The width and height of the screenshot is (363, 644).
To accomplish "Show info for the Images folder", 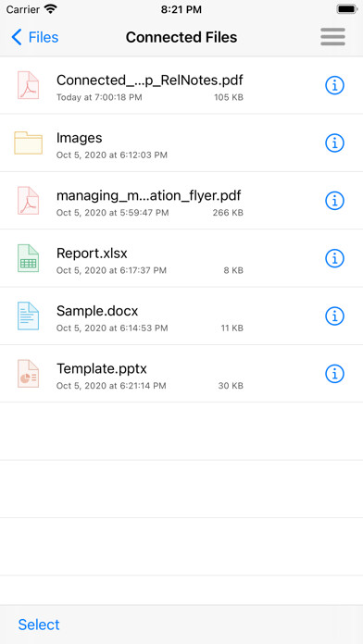I will (x=334, y=142).
